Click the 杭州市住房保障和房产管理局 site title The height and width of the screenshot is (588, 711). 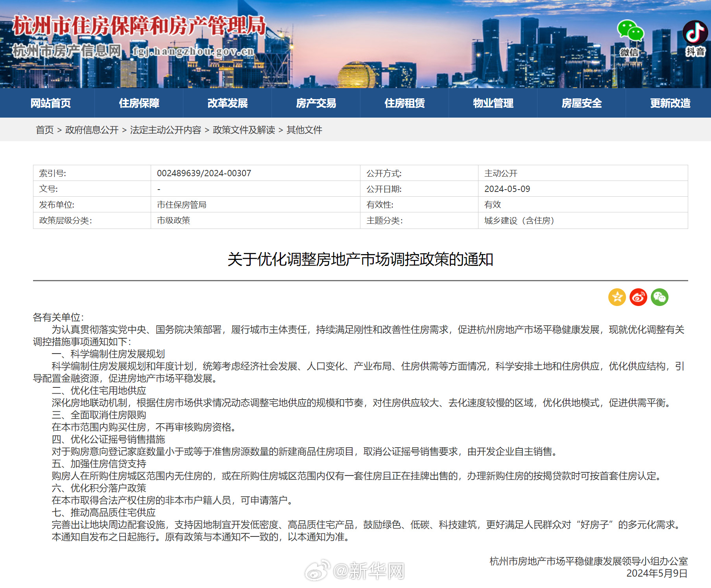(139, 26)
